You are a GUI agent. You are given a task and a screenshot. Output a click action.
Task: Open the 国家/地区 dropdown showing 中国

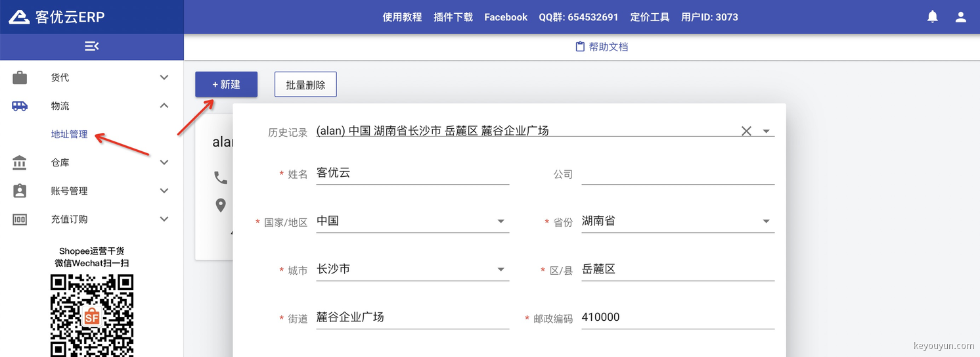point(412,221)
